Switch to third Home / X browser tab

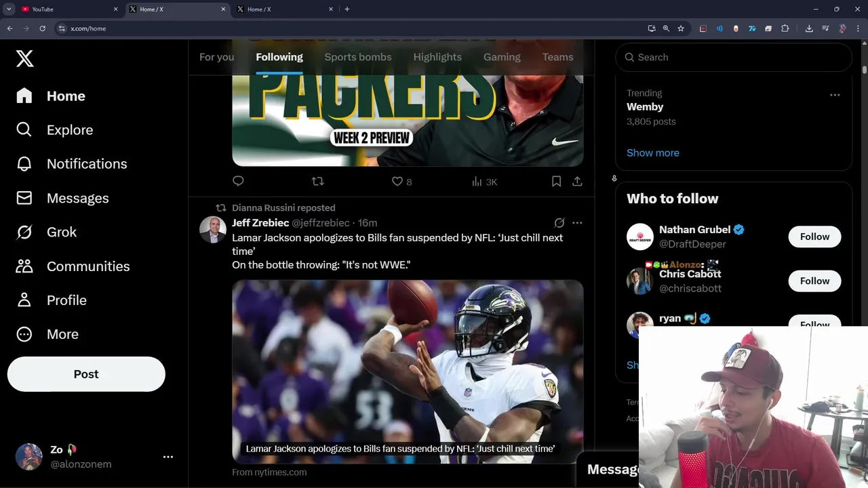[x=285, y=9]
